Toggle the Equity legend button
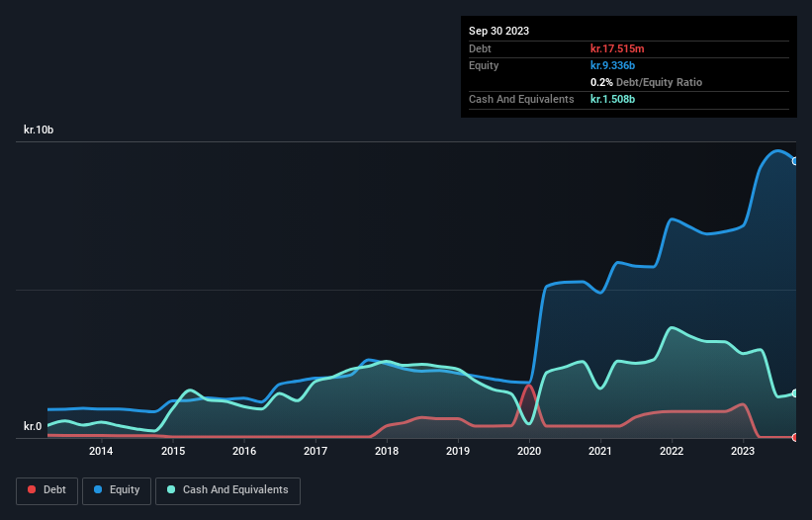The image size is (812, 520). coord(117,490)
